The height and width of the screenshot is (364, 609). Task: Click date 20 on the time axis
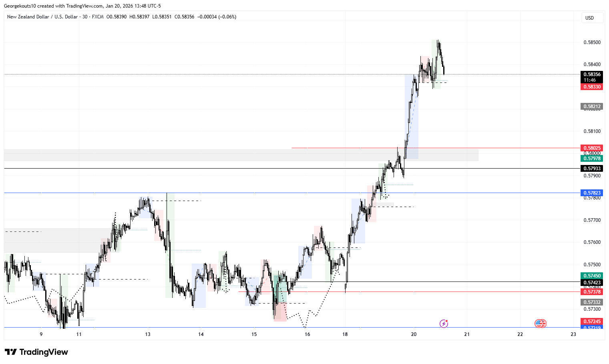[414, 334]
